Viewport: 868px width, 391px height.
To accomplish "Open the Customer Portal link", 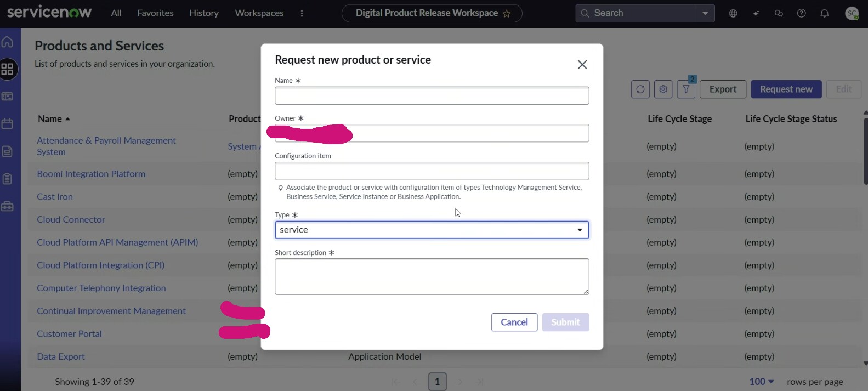I will pyautogui.click(x=69, y=334).
